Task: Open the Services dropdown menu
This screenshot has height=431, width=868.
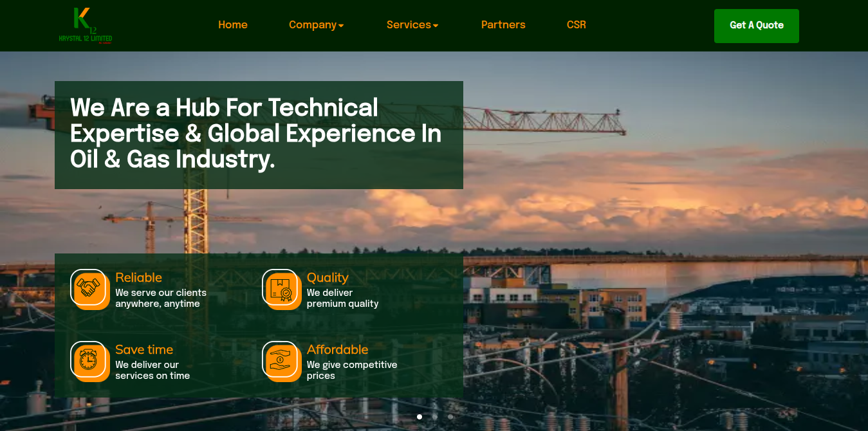Action: (412, 25)
